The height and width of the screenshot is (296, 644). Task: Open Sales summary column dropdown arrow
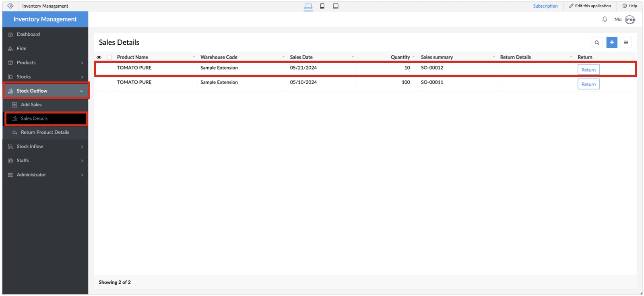pyautogui.click(x=493, y=57)
